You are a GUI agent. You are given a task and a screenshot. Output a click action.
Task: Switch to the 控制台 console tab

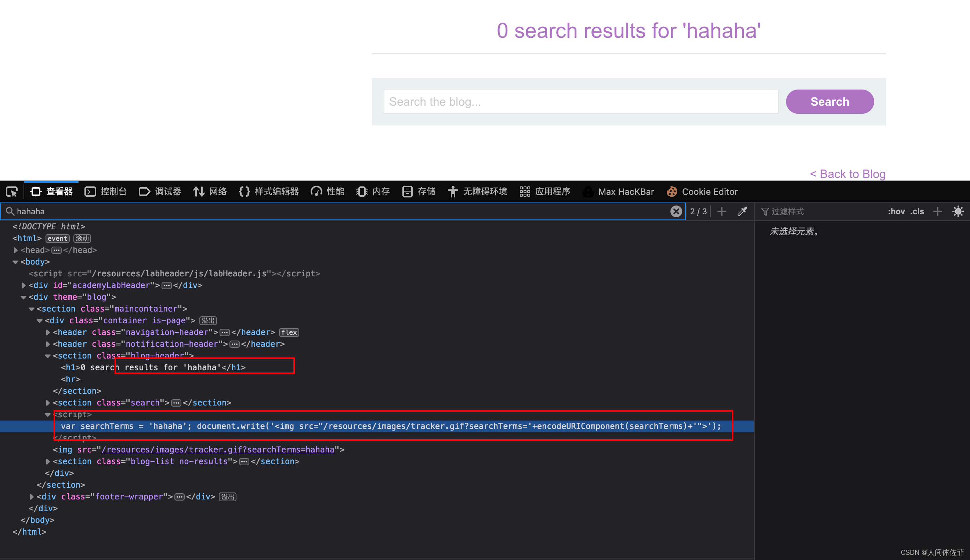(x=106, y=192)
